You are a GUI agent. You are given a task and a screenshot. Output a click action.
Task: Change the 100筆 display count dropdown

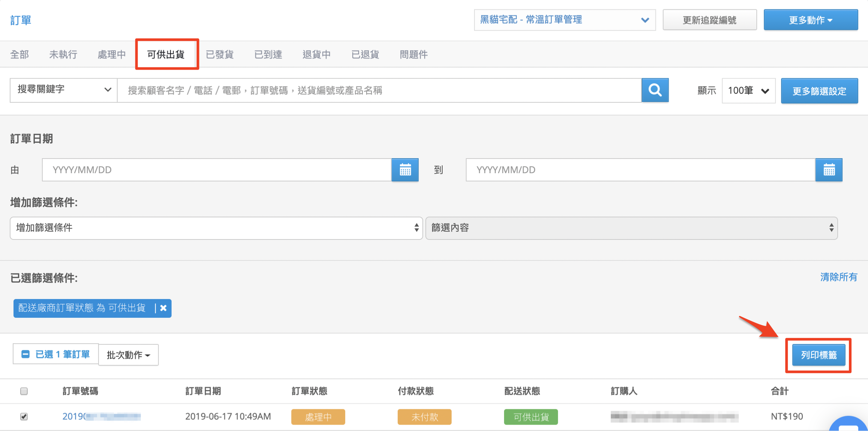tap(748, 90)
